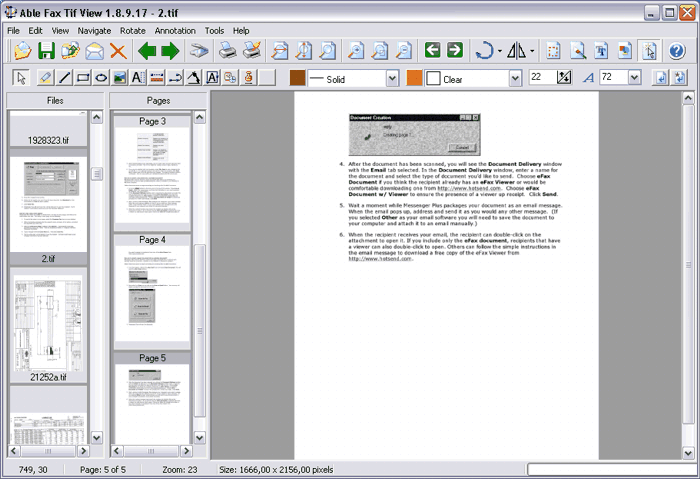
Task: Open the Clear fill style dropdown
Action: [515, 78]
